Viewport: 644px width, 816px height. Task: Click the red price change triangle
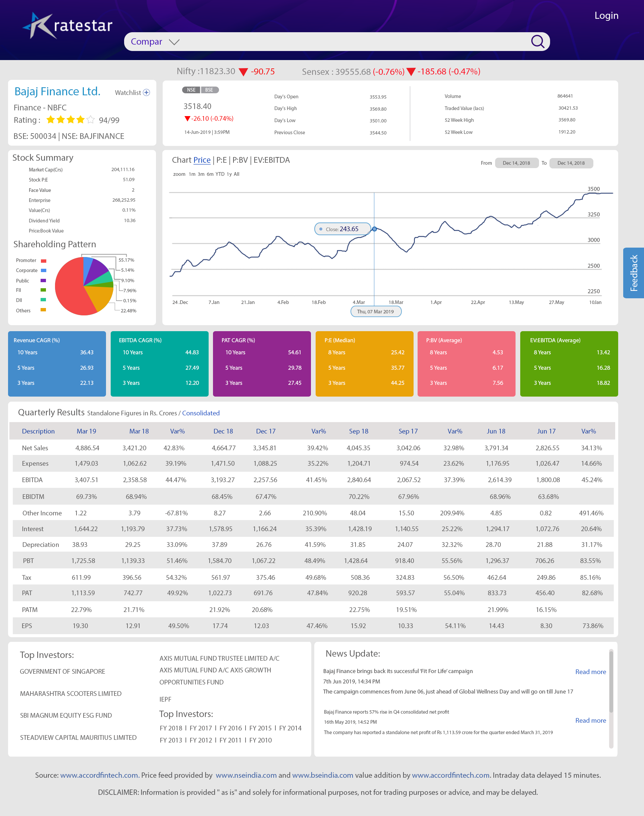tap(187, 118)
